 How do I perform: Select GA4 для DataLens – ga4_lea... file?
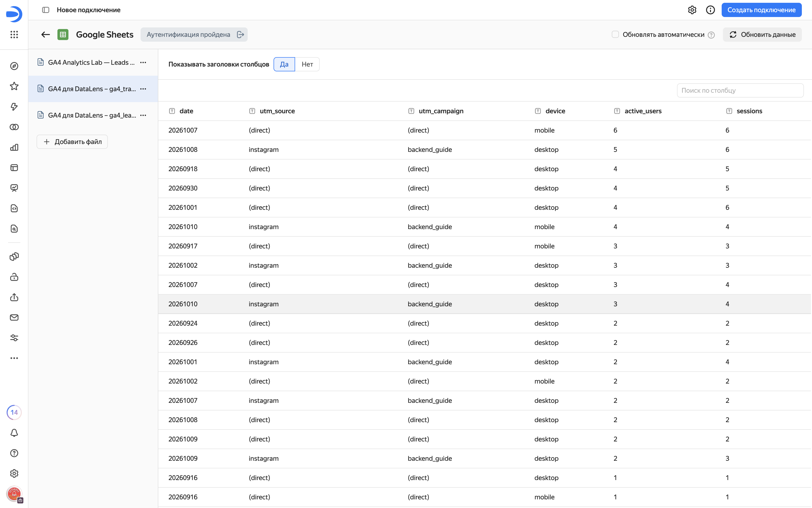pyautogui.click(x=93, y=115)
